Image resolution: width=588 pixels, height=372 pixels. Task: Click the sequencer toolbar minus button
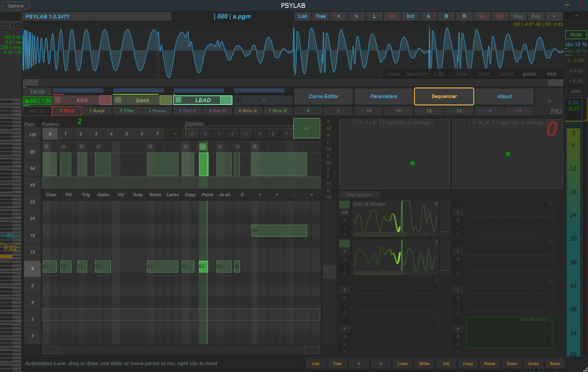coord(294,195)
